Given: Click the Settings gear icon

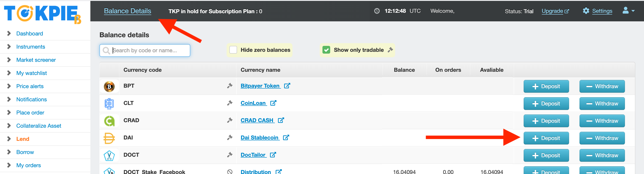Looking at the screenshot, I should (x=586, y=11).
